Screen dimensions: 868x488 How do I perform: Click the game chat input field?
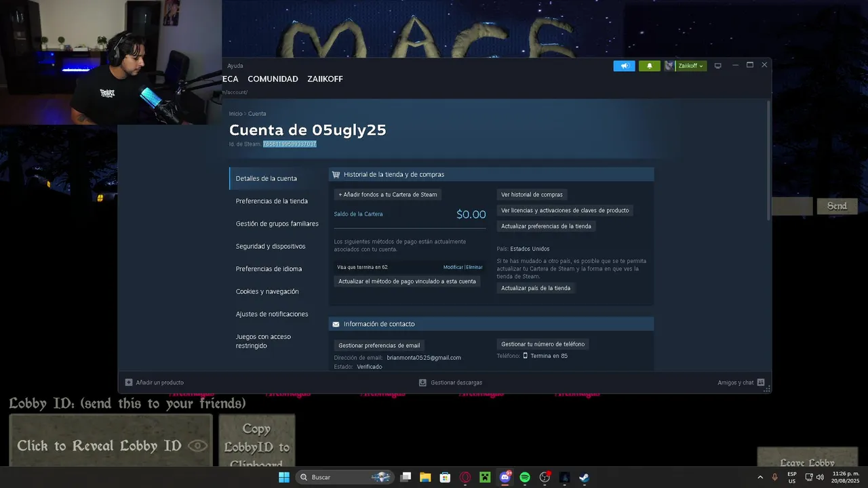click(x=792, y=206)
